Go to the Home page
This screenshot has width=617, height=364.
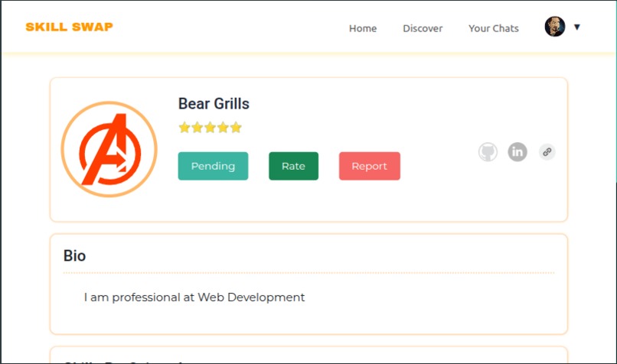point(363,28)
